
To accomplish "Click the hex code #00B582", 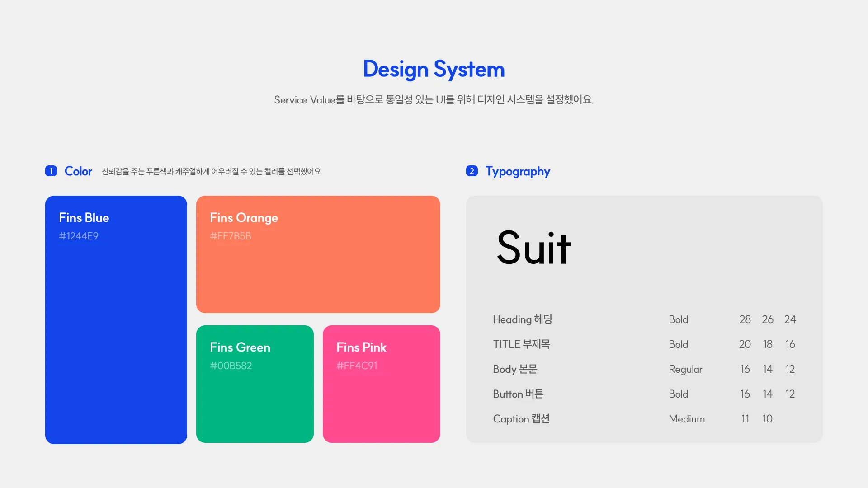I will [231, 366].
